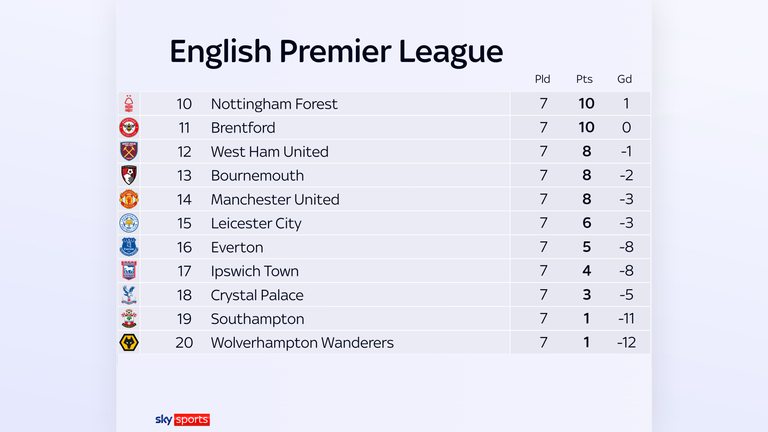Click the Bournemouth club badge
Image resolution: width=768 pixels, height=432 pixels.
(x=129, y=175)
